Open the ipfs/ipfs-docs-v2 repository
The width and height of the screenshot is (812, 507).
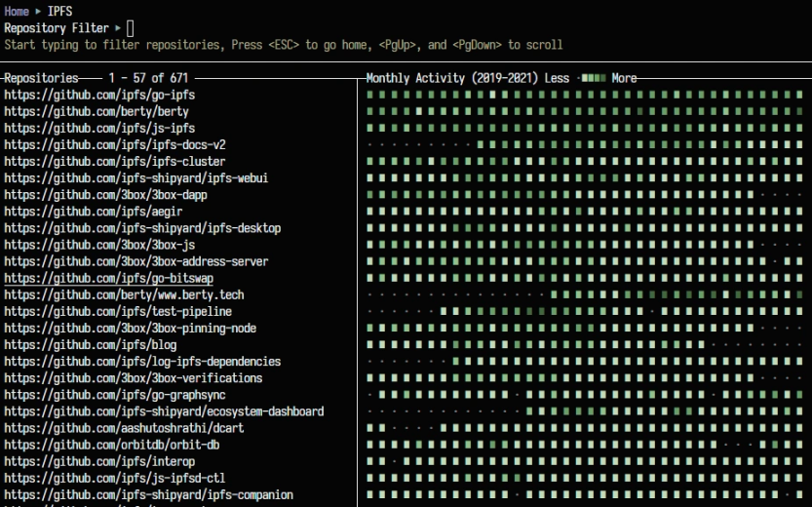(115, 144)
